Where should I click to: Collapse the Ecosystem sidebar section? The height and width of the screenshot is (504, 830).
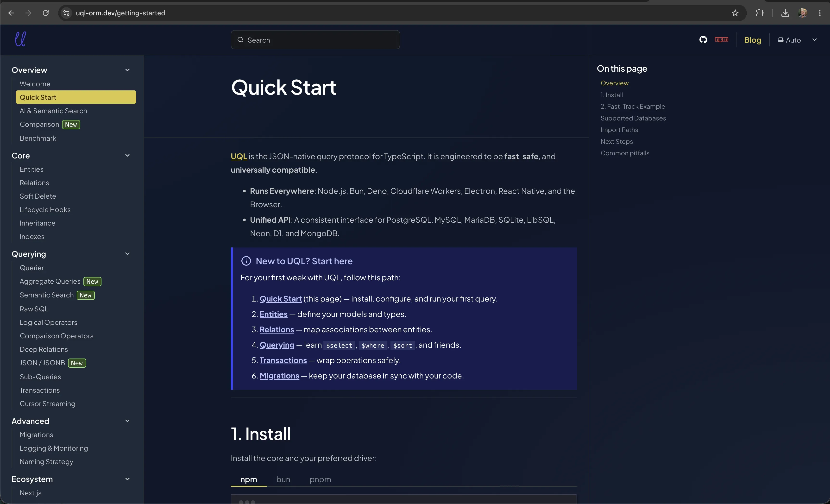click(127, 479)
